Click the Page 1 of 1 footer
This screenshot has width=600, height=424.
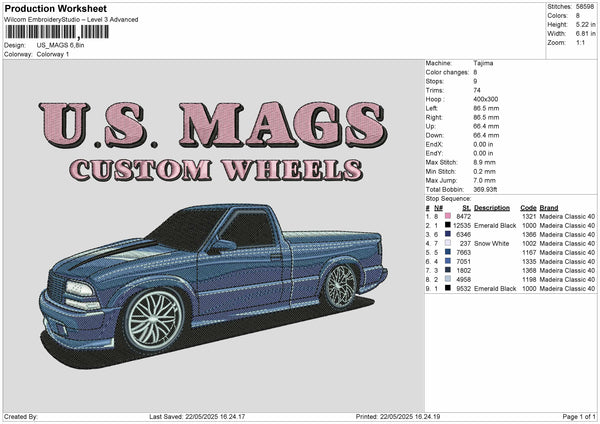[579, 417]
